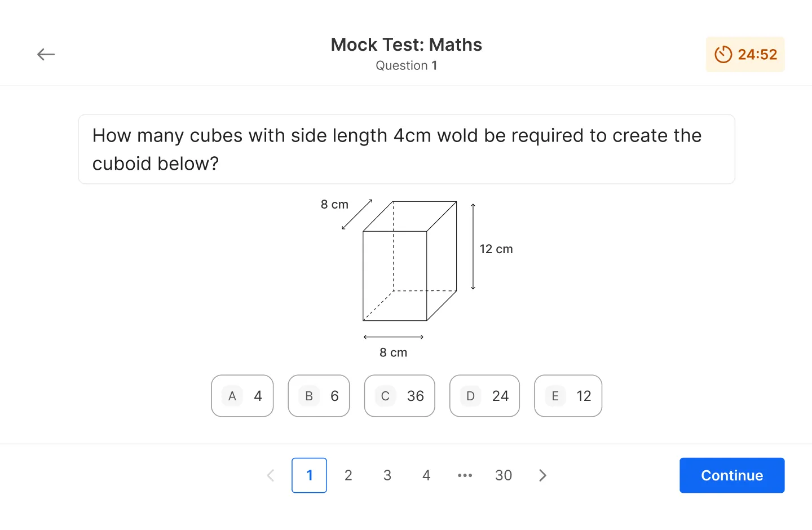812x530 pixels.
Task: Click the question text box
Action: (407, 149)
